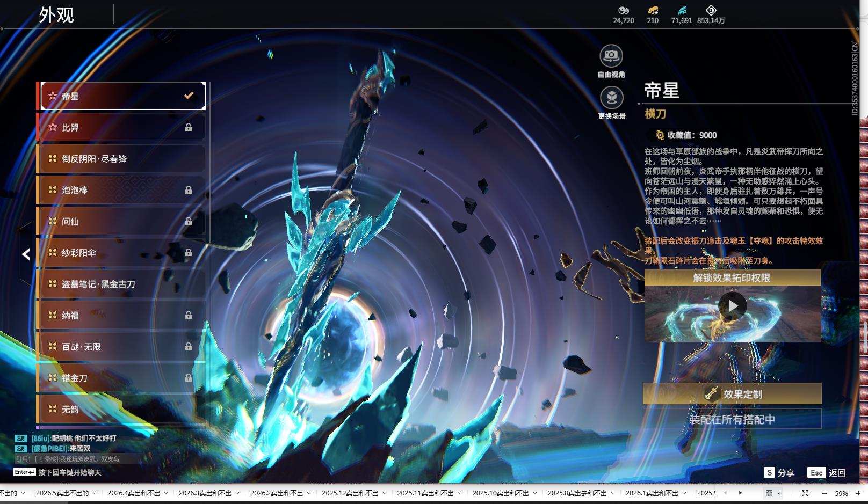Click the 解锁效果拓印权限 banner
This screenshot has width=868, height=504.
pos(732,277)
